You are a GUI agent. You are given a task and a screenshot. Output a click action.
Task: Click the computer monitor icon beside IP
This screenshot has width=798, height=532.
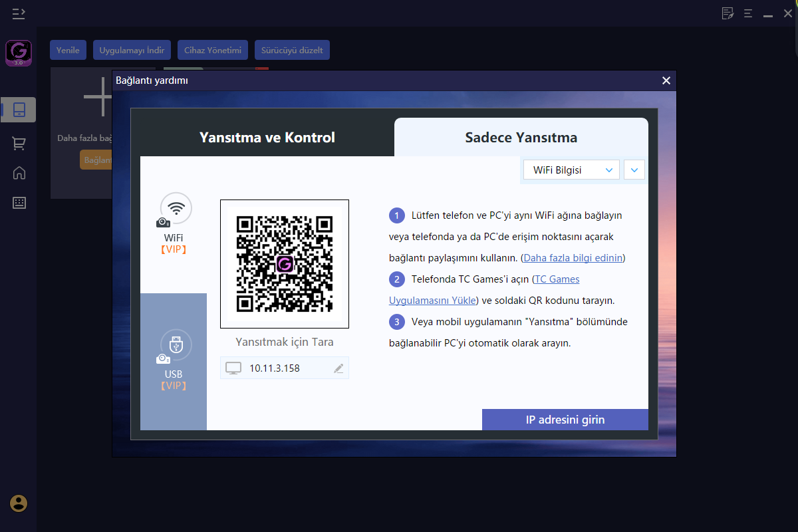[233, 368]
